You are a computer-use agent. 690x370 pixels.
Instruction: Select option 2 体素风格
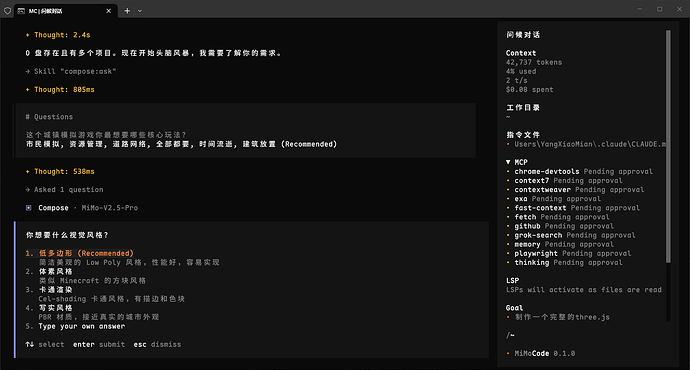tap(49, 271)
